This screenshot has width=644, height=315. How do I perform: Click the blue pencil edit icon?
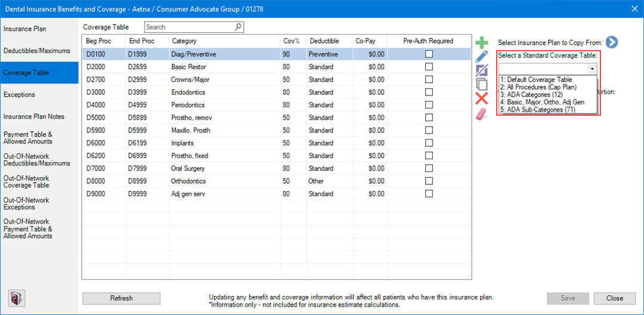tap(482, 57)
